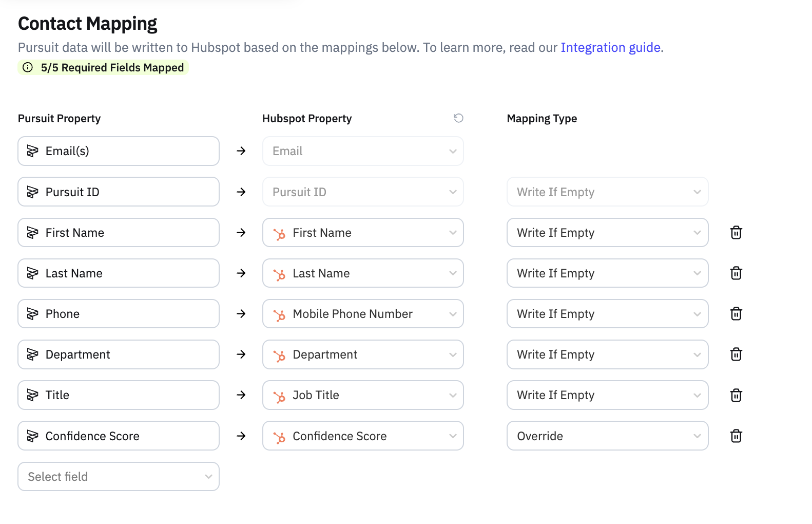
Task: Remove the Title mapping with trash icon
Action: click(736, 395)
